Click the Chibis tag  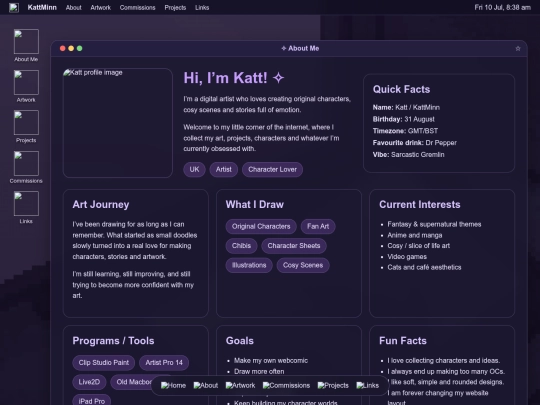[x=241, y=246]
